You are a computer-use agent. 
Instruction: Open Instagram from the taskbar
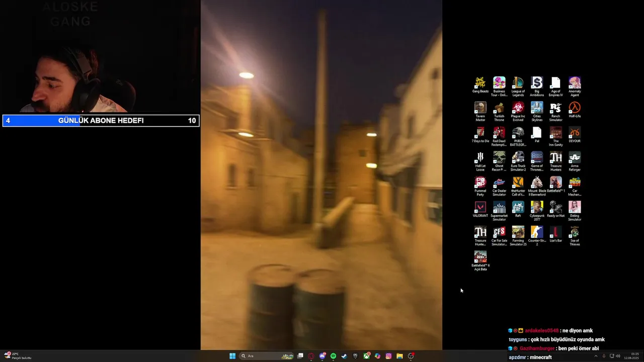pyautogui.click(x=388, y=356)
